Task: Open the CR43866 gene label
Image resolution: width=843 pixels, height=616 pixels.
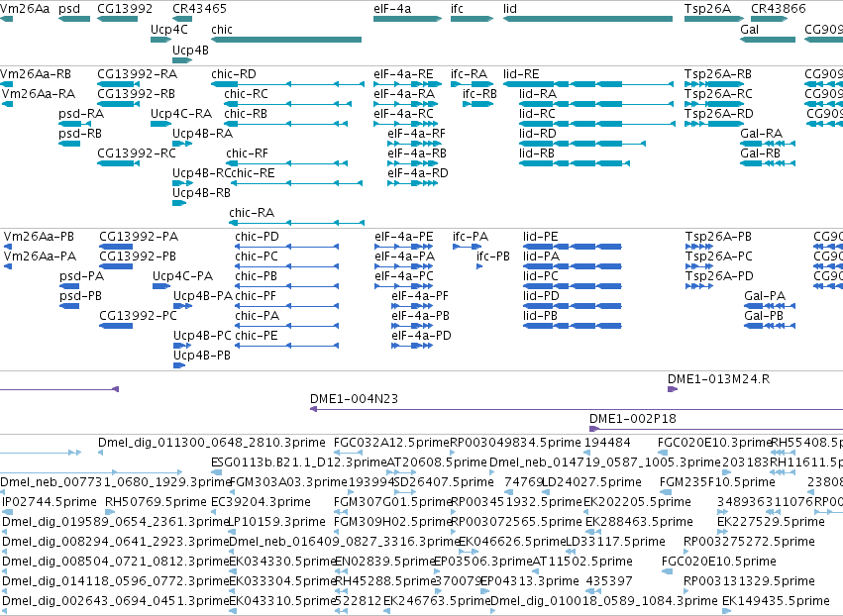Action: pos(778,9)
